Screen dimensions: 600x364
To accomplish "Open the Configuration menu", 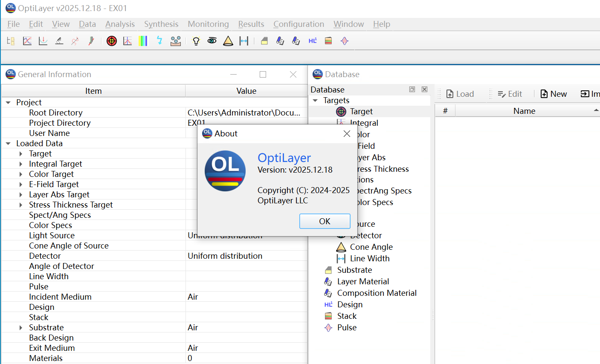I will 299,24.
